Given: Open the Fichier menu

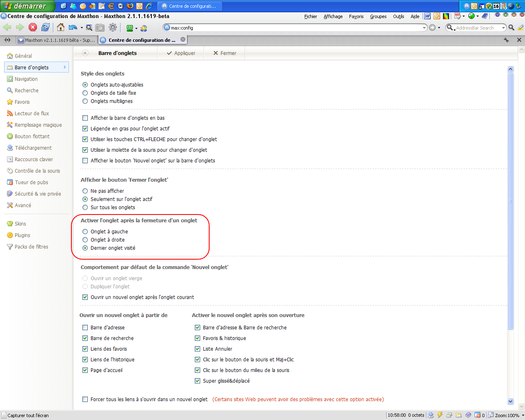Looking at the screenshot, I should [310, 16].
